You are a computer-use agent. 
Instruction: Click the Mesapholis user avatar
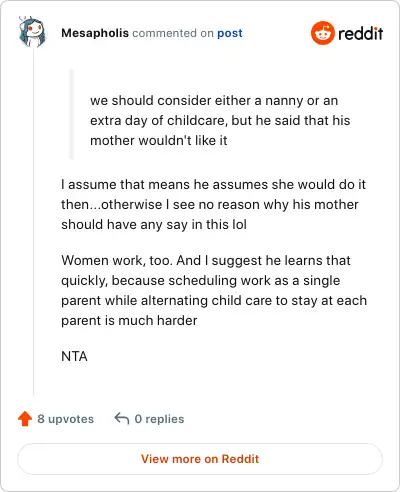click(32, 32)
